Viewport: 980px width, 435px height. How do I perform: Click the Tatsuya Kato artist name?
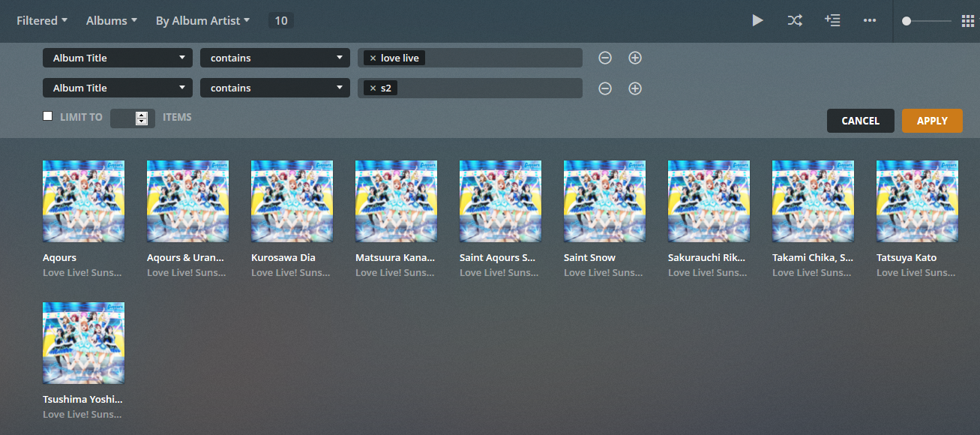[907, 257]
